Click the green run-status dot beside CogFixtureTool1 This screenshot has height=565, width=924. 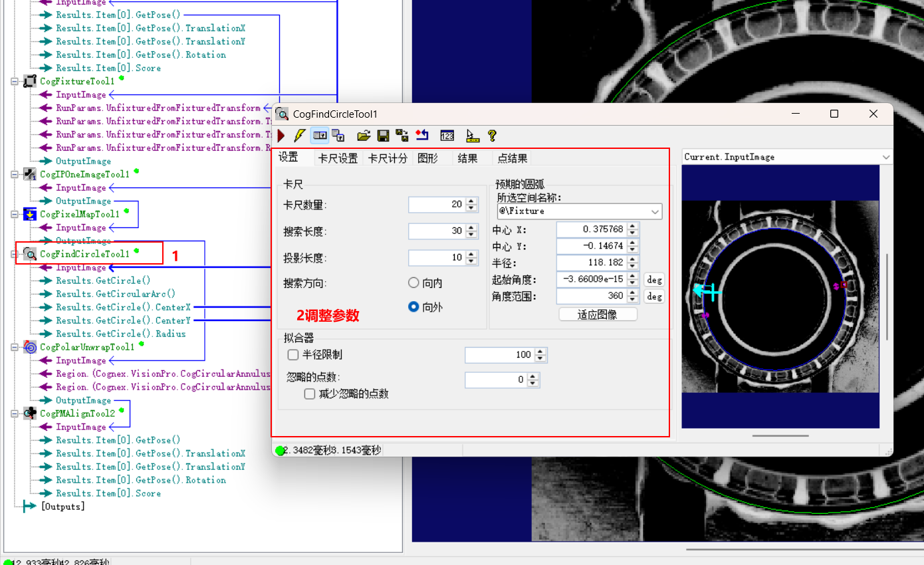coord(122,78)
